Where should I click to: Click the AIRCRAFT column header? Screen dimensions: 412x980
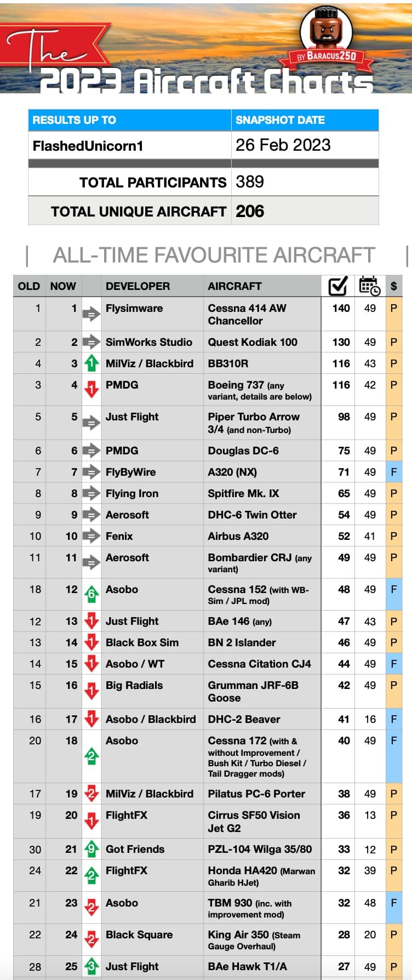pos(234,286)
